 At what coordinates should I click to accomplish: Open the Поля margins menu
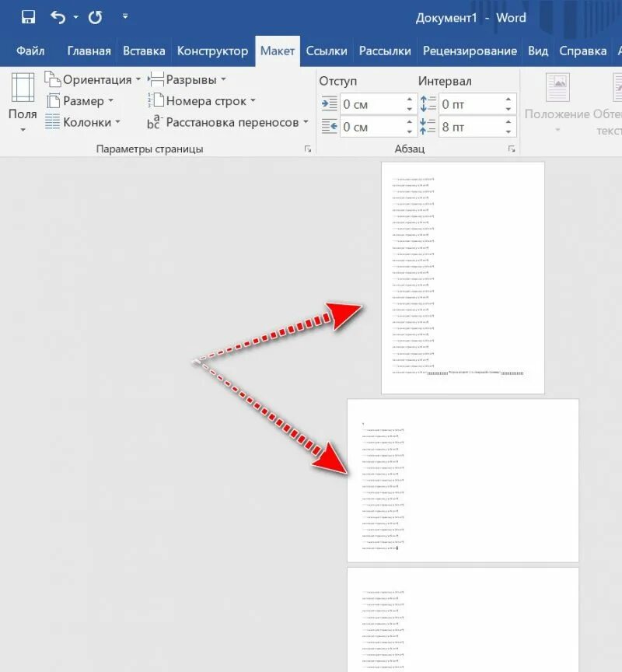[x=23, y=103]
